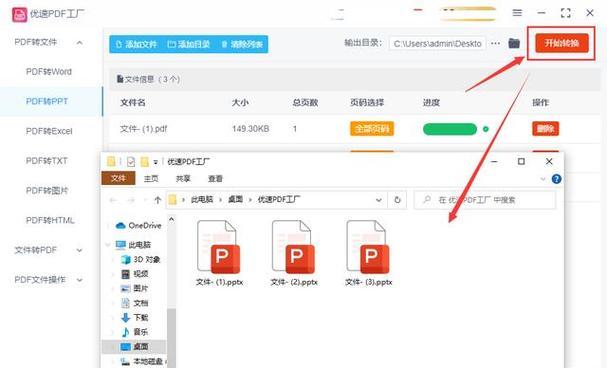The image size is (607, 368).
Task: Select OneDrive in the navigation pane
Action: (139, 226)
